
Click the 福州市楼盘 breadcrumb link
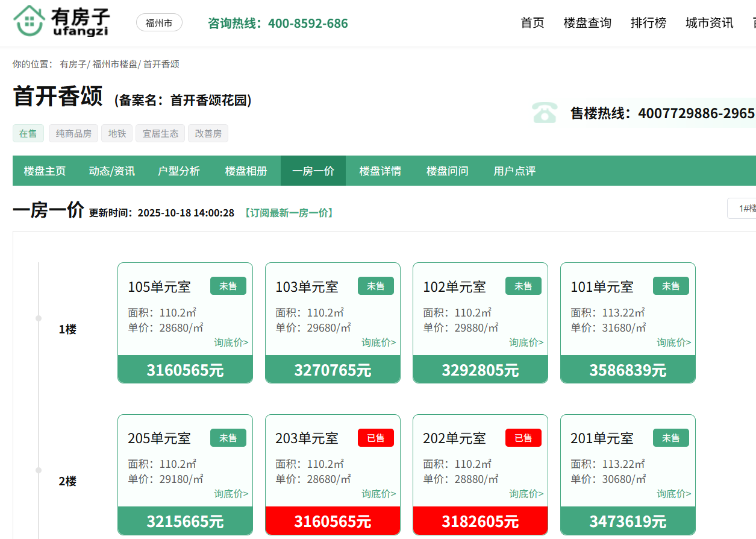(x=114, y=64)
